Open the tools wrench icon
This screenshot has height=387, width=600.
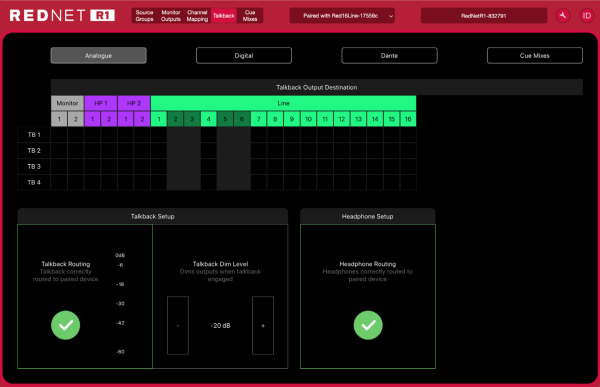[563, 16]
